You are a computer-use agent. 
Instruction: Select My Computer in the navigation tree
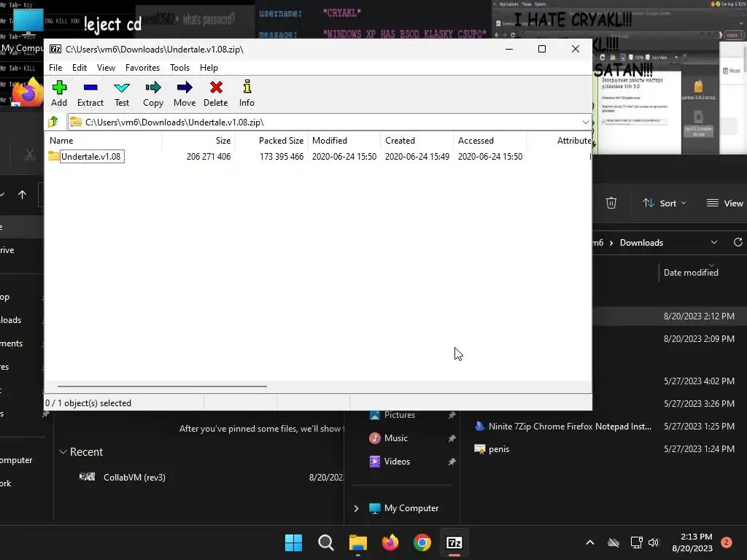pos(411,508)
